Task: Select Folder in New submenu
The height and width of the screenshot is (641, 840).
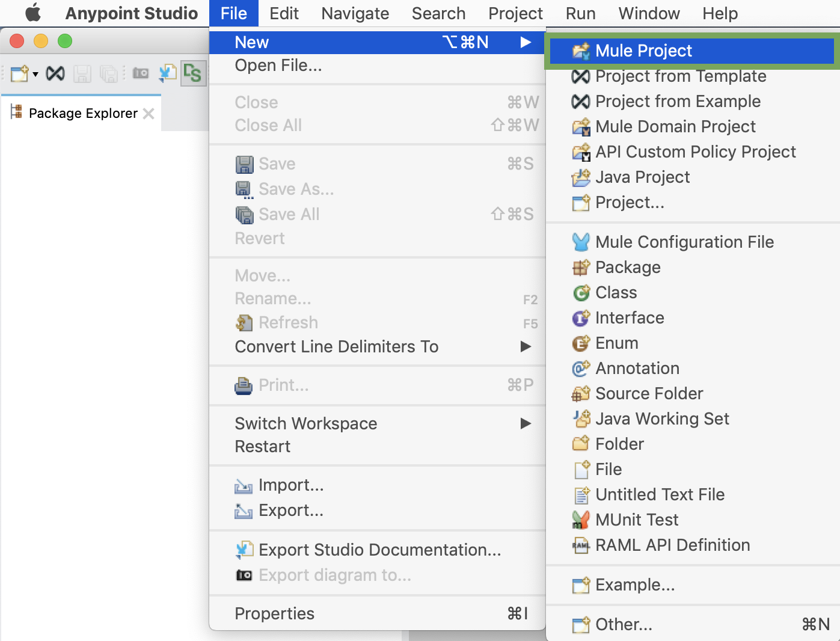Action: coord(693,444)
